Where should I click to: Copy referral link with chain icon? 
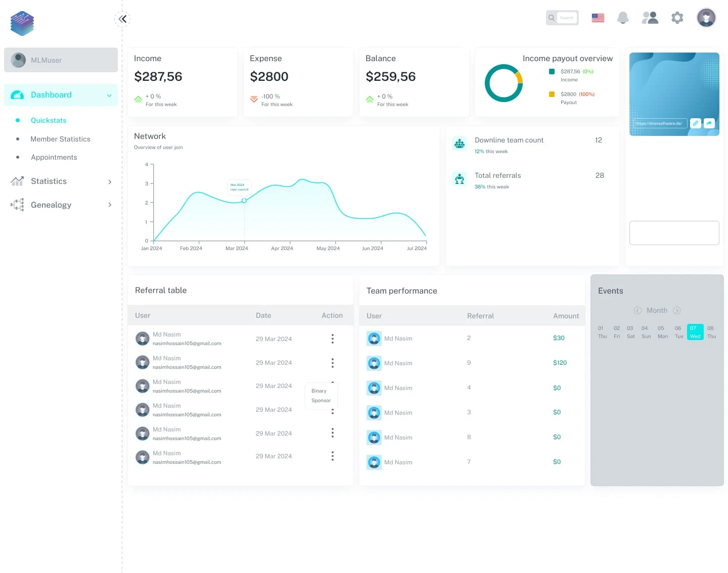(696, 123)
